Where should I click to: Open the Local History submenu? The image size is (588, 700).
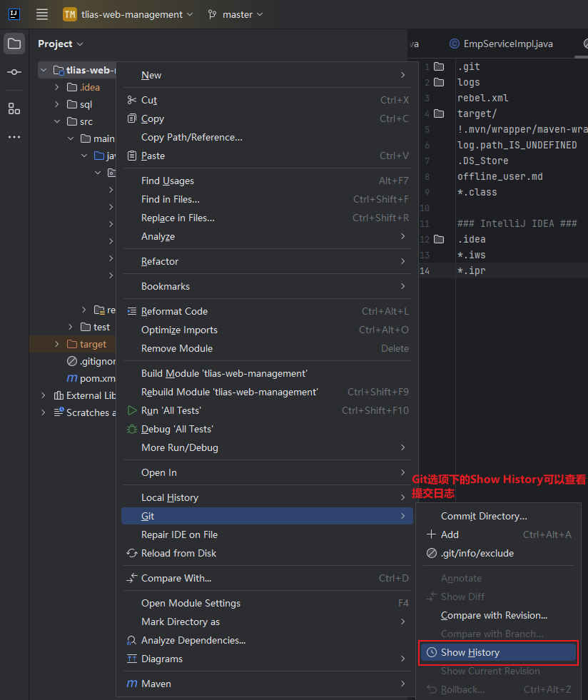click(267, 497)
